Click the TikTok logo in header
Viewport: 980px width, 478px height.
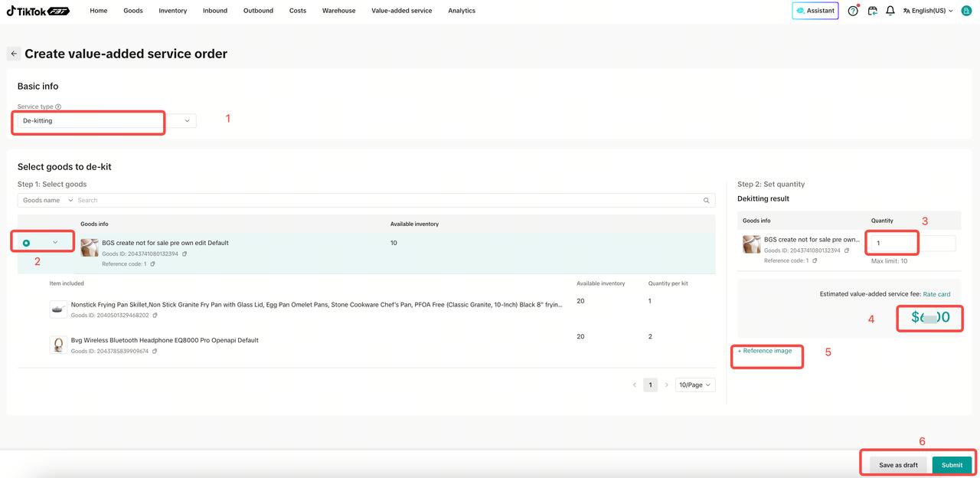coord(38,11)
